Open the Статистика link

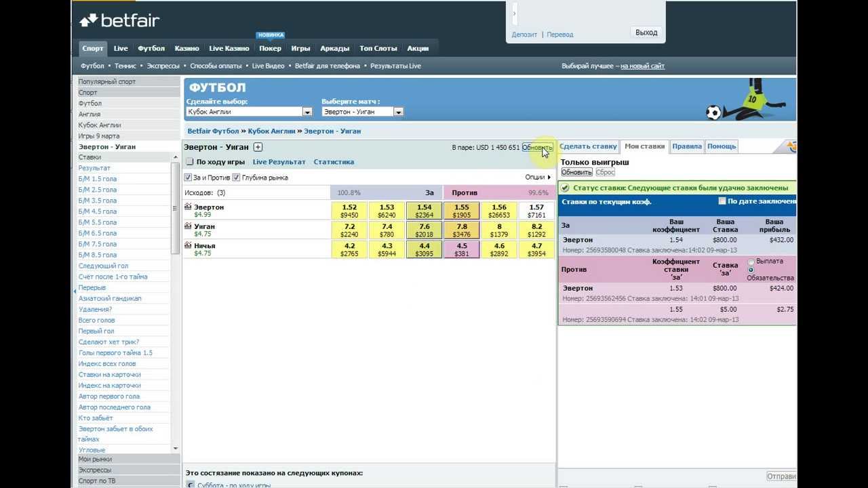coord(334,162)
